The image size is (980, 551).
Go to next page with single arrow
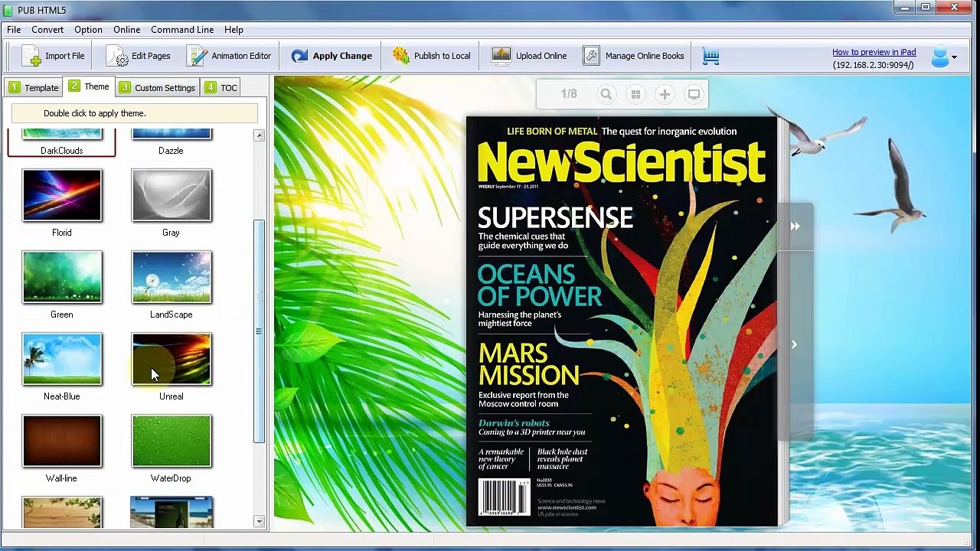tap(795, 344)
